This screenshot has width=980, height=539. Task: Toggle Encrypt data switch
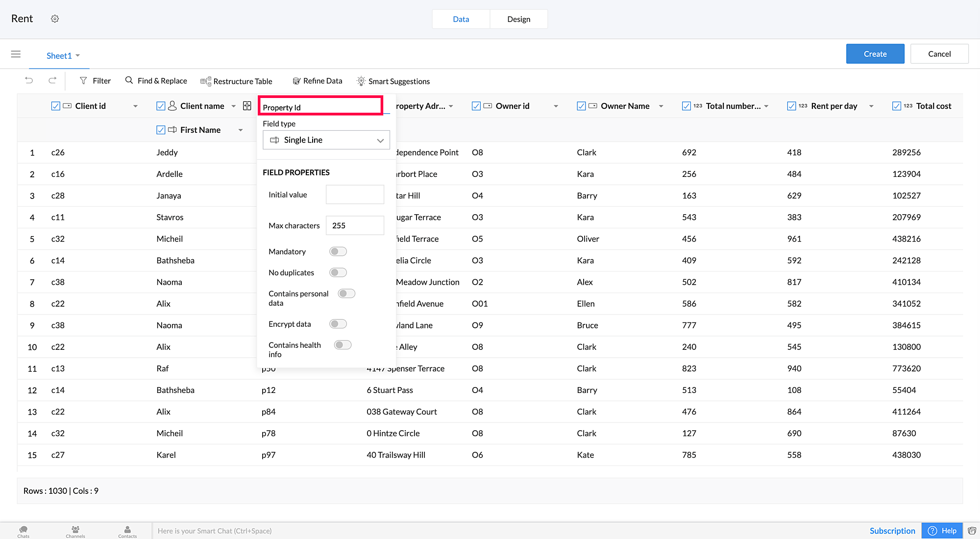click(338, 324)
